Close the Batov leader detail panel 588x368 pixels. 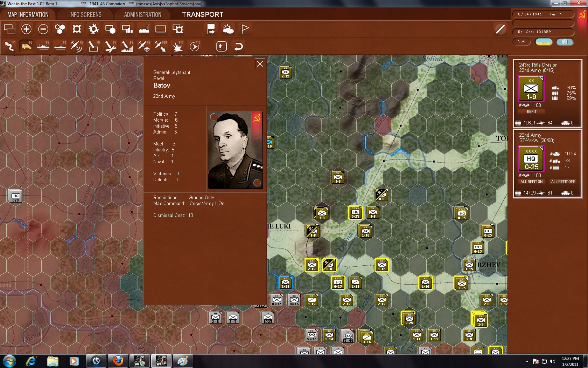coord(260,64)
